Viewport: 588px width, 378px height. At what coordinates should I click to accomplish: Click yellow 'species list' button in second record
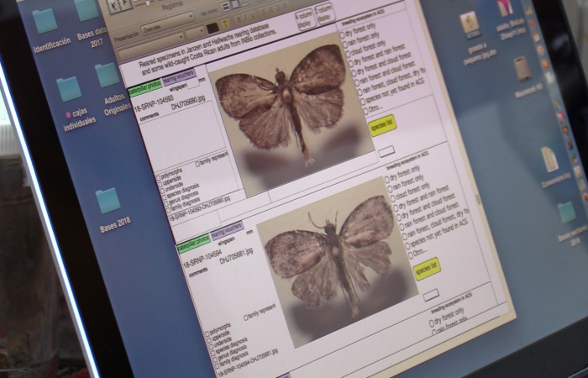426,269
